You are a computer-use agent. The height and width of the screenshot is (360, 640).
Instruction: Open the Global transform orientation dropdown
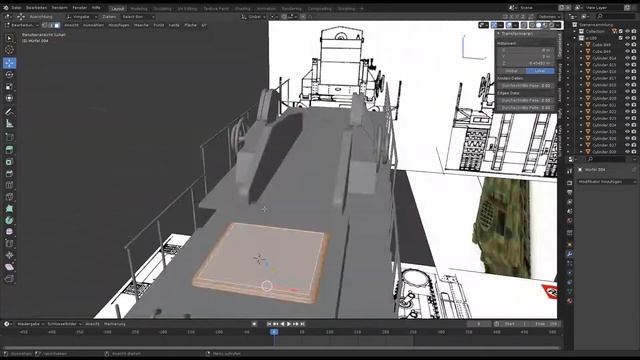click(253, 17)
